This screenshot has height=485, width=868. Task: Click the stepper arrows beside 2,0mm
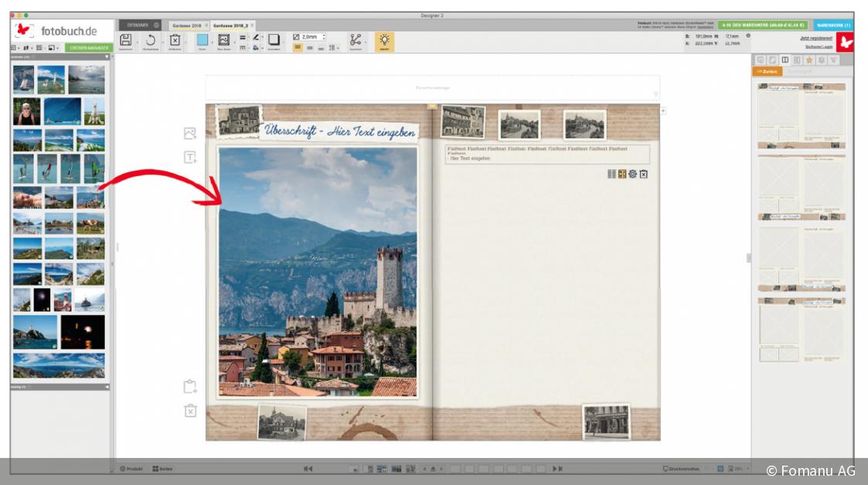(x=324, y=37)
